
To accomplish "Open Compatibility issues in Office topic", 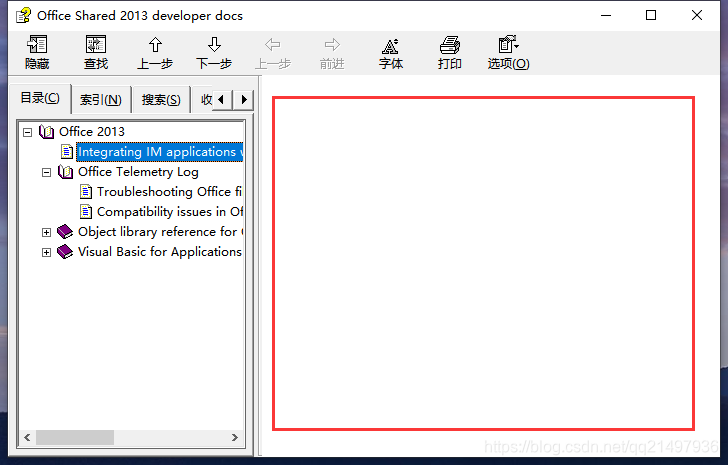I will point(170,212).
